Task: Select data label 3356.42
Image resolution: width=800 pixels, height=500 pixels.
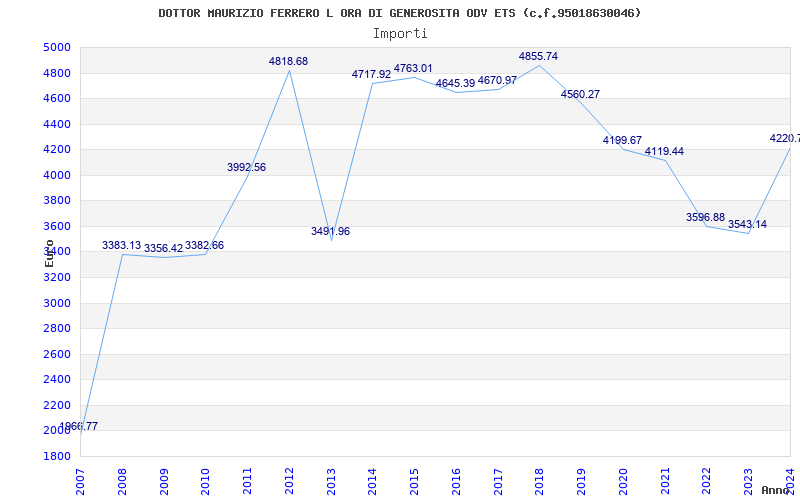Action: coord(163,248)
